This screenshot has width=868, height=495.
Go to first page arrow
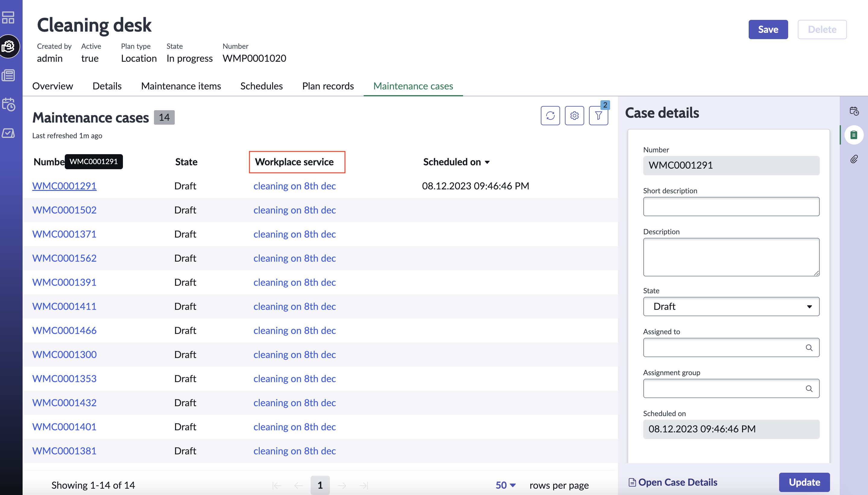(x=277, y=485)
